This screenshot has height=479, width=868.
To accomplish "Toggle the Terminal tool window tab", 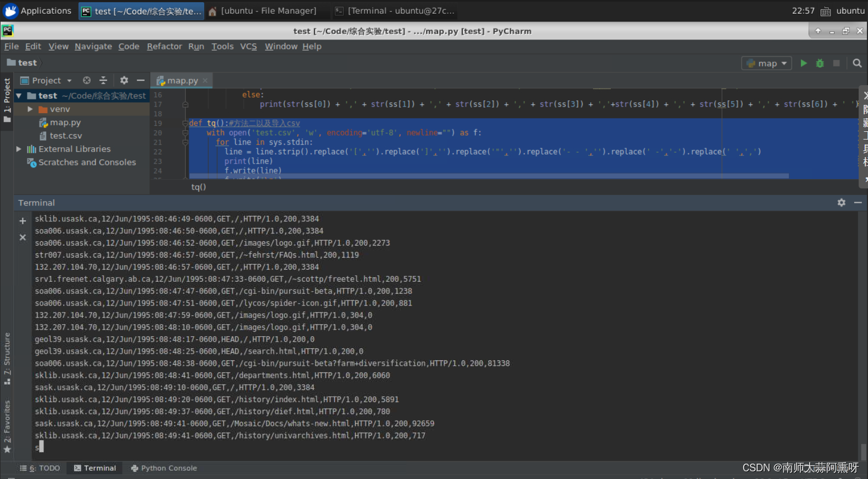I will point(95,468).
